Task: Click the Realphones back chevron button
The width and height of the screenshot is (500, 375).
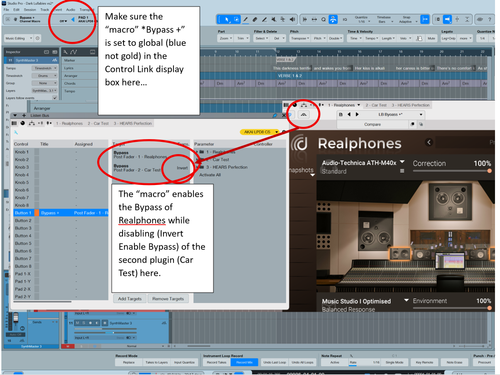Action: pos(429,142)
